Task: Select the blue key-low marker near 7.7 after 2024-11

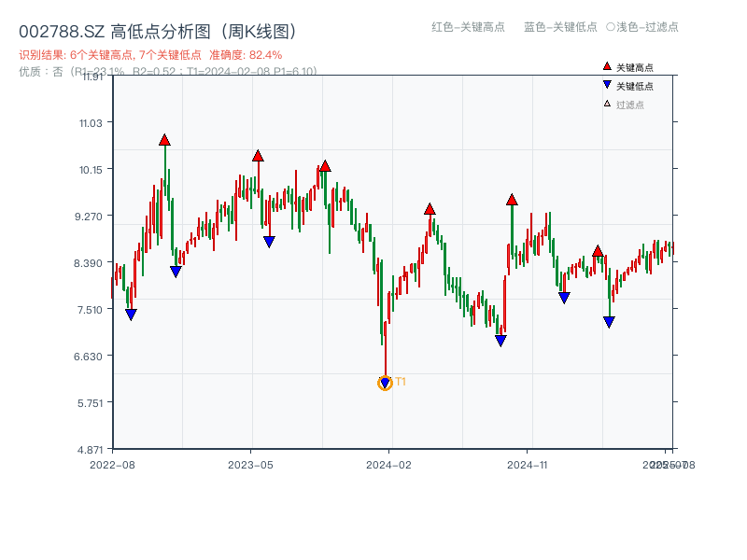Action: [564, 298]
